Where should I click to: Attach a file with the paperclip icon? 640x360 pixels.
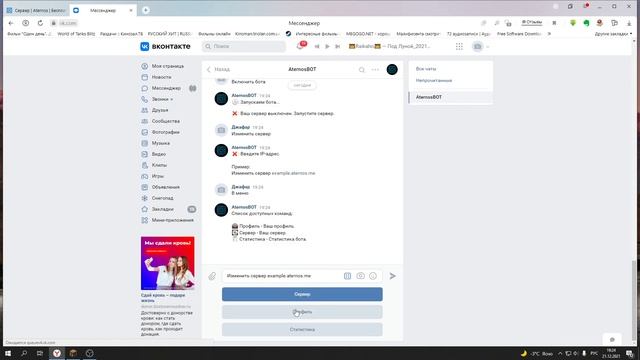(x=212, y=276)
